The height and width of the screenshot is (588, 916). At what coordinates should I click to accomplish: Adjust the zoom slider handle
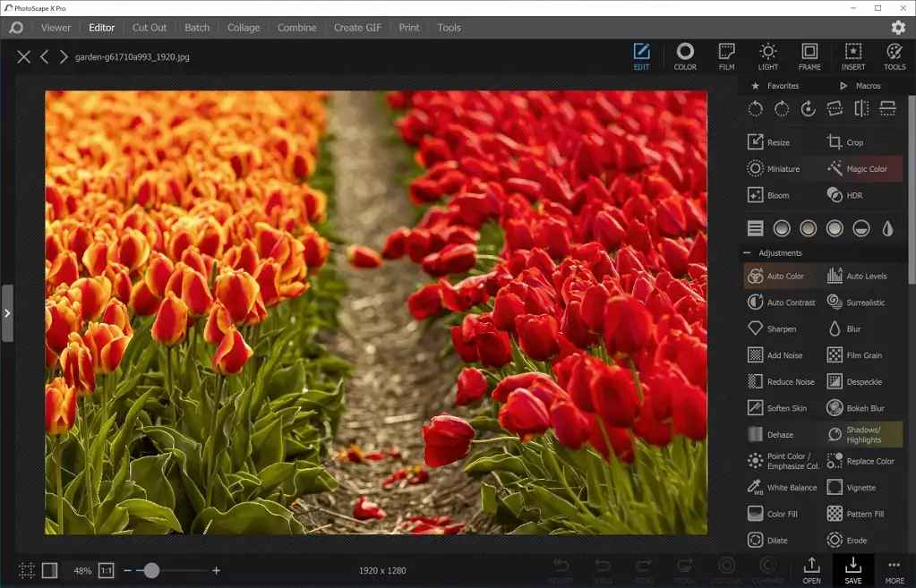point(151,570)
